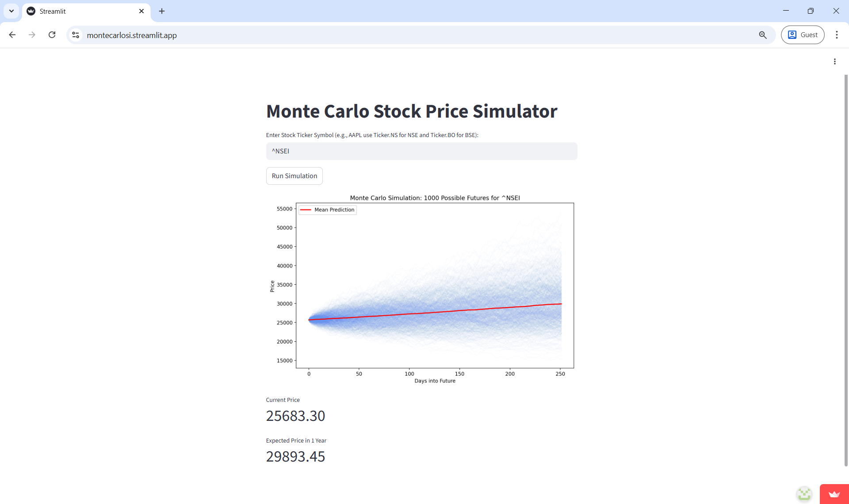849x504 pixels.
Task: Click the Monte Carlo simulation chart
Action: [435, 285]
